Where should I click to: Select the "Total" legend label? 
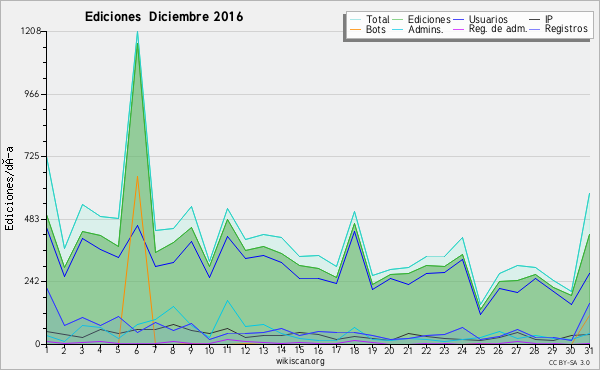(378, 19)
